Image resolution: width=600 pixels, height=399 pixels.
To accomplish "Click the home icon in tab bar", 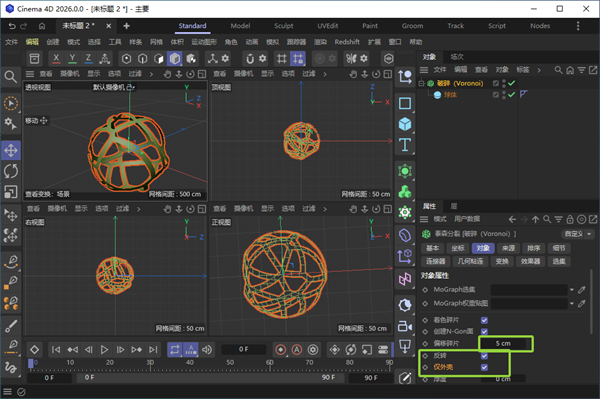I will (x=42, y=26).
